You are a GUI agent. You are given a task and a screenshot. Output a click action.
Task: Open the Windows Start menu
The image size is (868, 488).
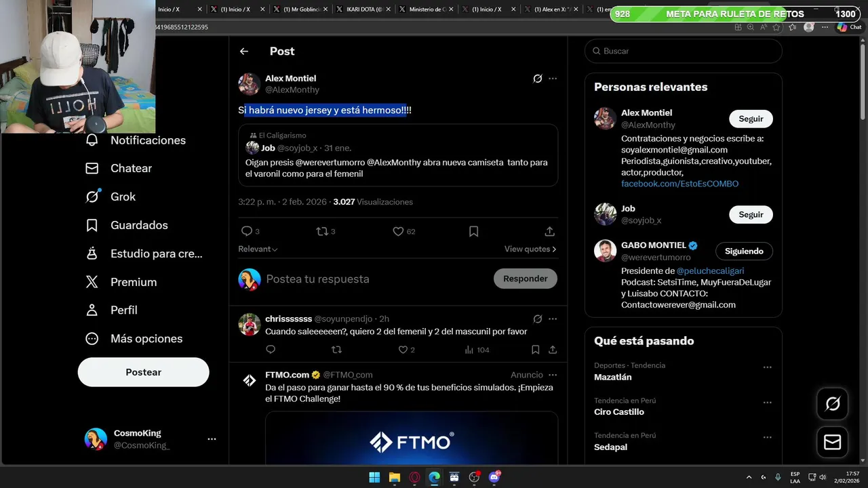374,477
